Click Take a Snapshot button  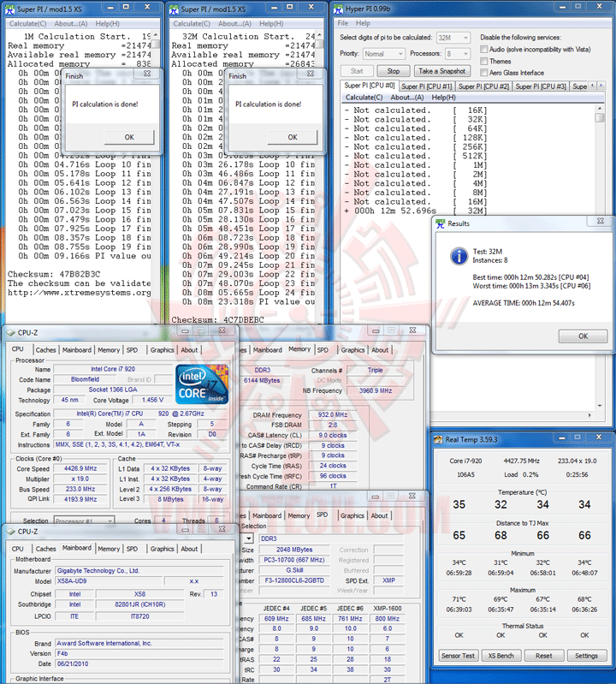pos(442,71)
